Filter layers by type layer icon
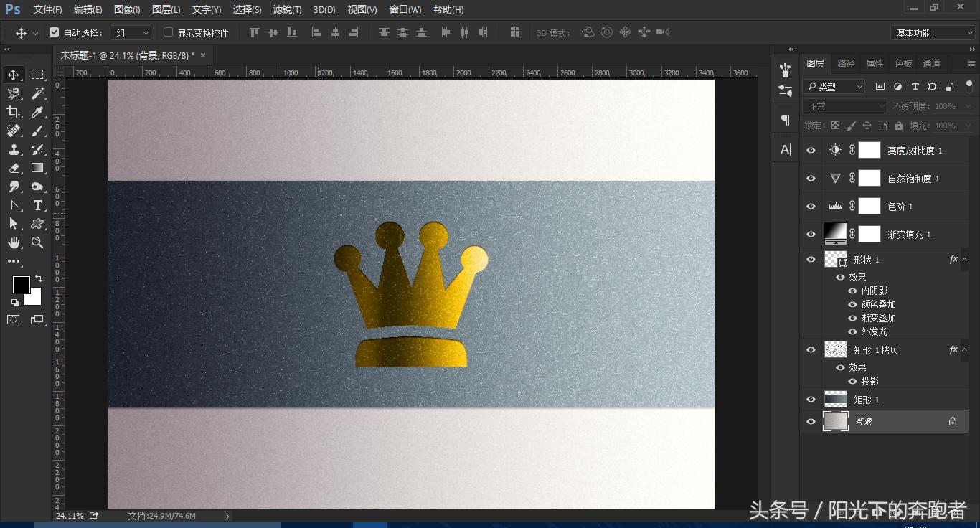Viewport: 980px width, 528px height. point(915,87)
